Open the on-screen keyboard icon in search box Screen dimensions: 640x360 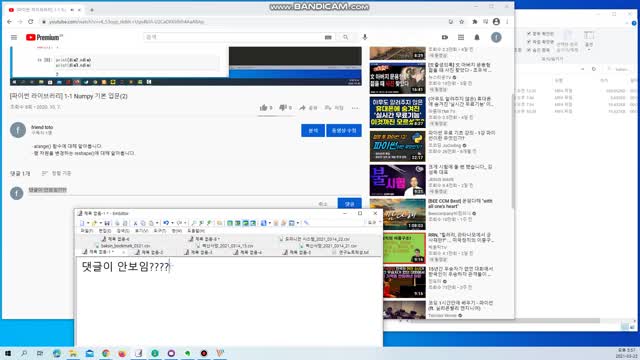pyautogui.click(x=328, y=37)
